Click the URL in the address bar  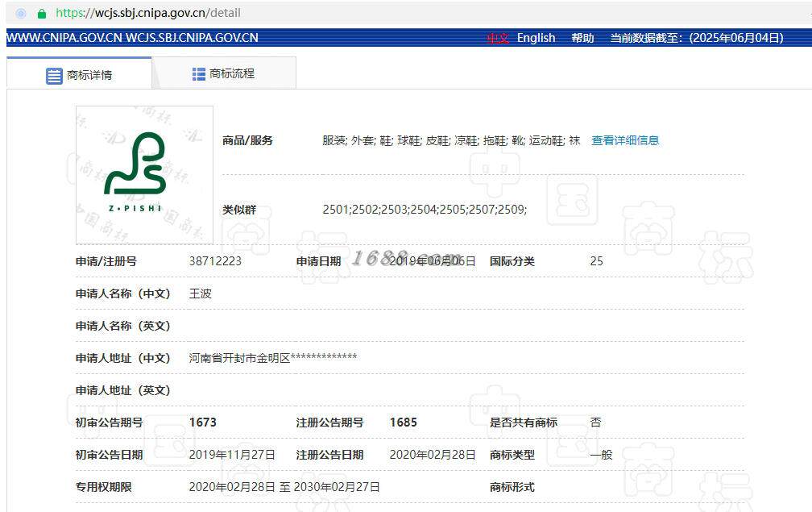[148, 13]
